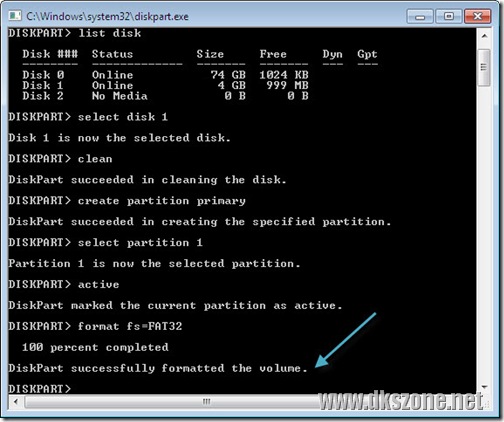504x422 pixels.
Task: Click the 'Disk ###' column header
Action: click(50, 54)
